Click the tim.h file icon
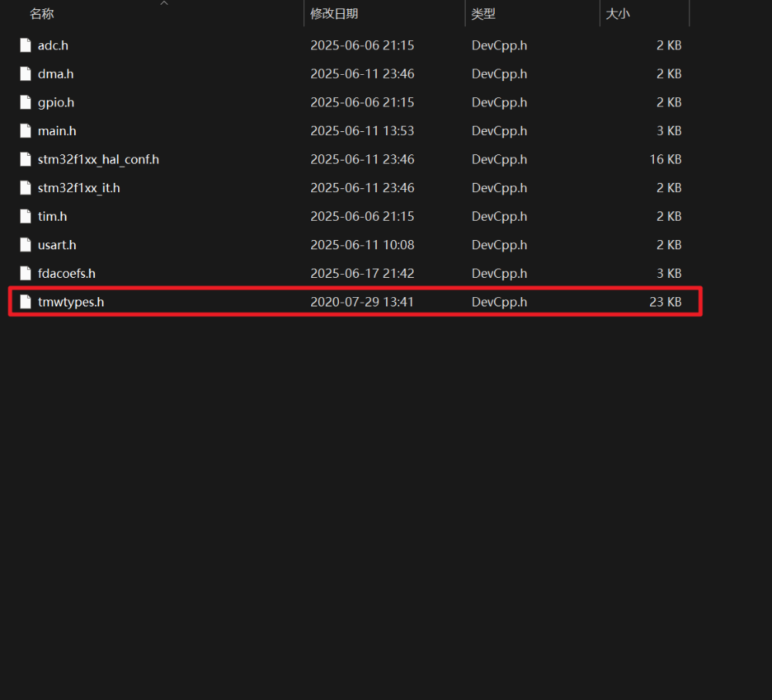The width and height of the screenshot is (772, 700). (x=25, y=217)
